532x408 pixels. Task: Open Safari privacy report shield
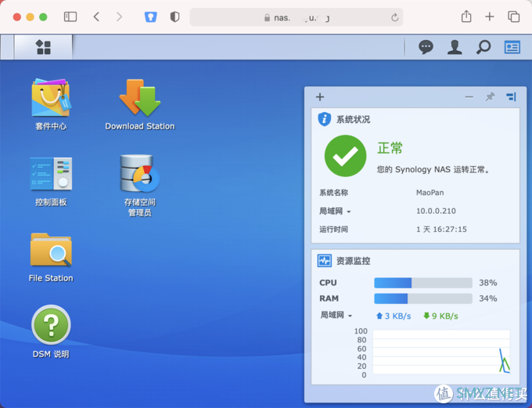[x=174, y=16]
